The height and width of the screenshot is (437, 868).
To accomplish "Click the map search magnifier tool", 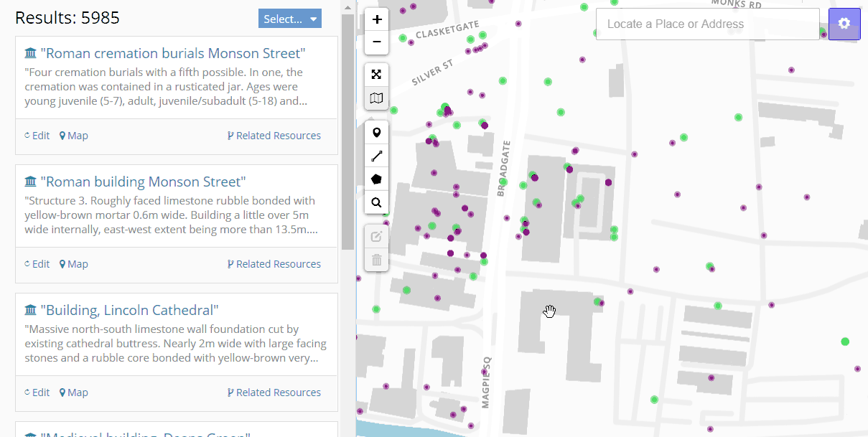I will 377,202.
